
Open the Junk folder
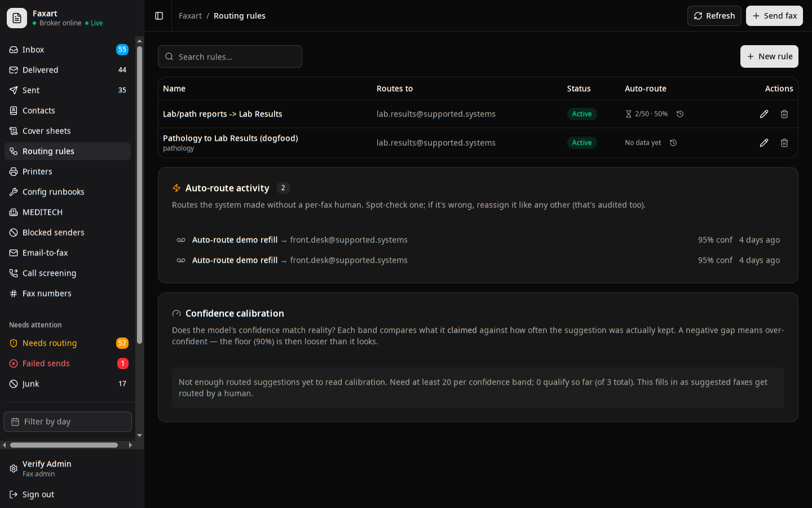click(68, 384)
